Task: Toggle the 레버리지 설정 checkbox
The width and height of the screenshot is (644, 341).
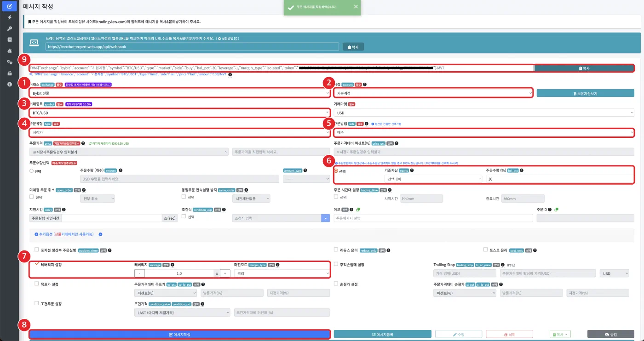Action: (36, 264)
